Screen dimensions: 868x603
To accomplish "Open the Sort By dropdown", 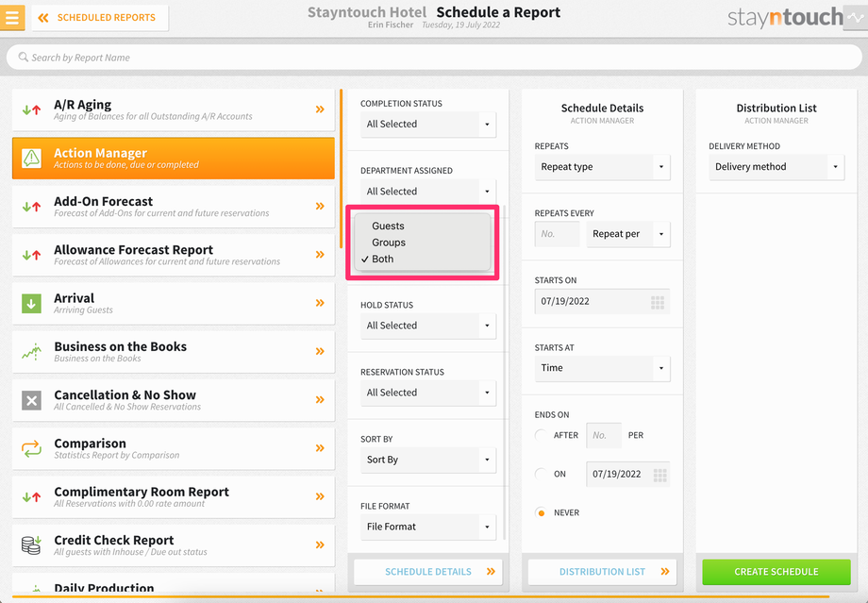I will 428,460.
